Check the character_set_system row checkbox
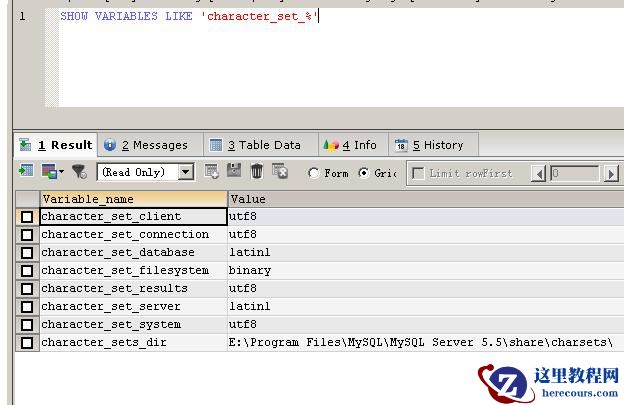624x405 pixels. [27, 325]
